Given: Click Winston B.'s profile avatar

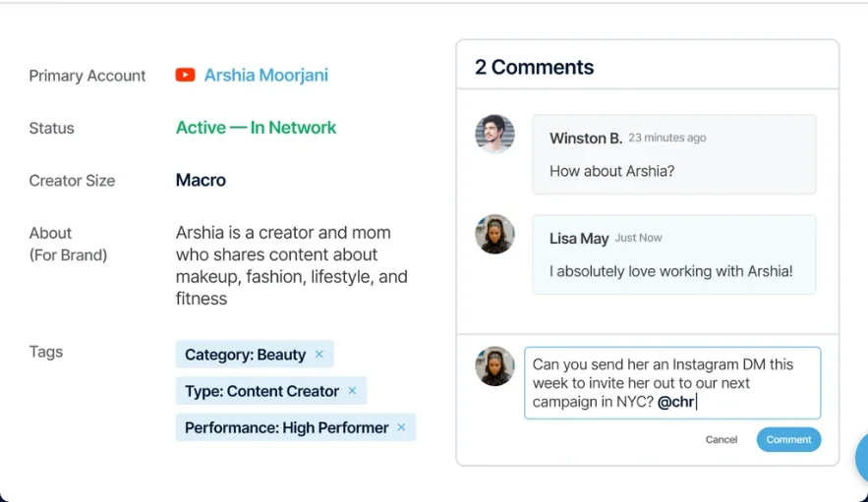Looking at the screenshot, I should coord(494,134).
